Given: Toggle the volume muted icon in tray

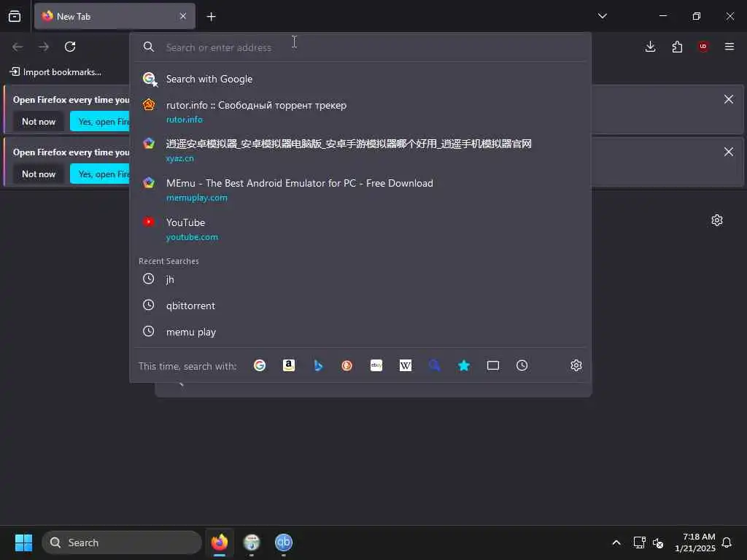Looking at the screenshot, I should click(659, 542).
